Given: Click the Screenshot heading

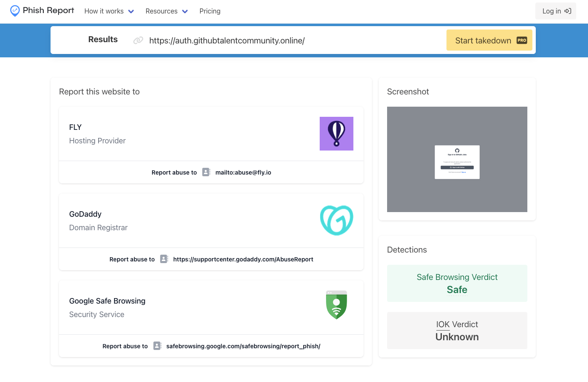Looking at the screenshot, I should click(408, 91).
